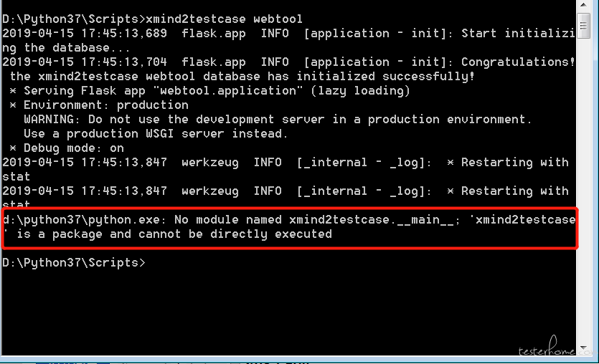Click the 'Start initializi' log text
599x364 pixels.
(518, 34)
